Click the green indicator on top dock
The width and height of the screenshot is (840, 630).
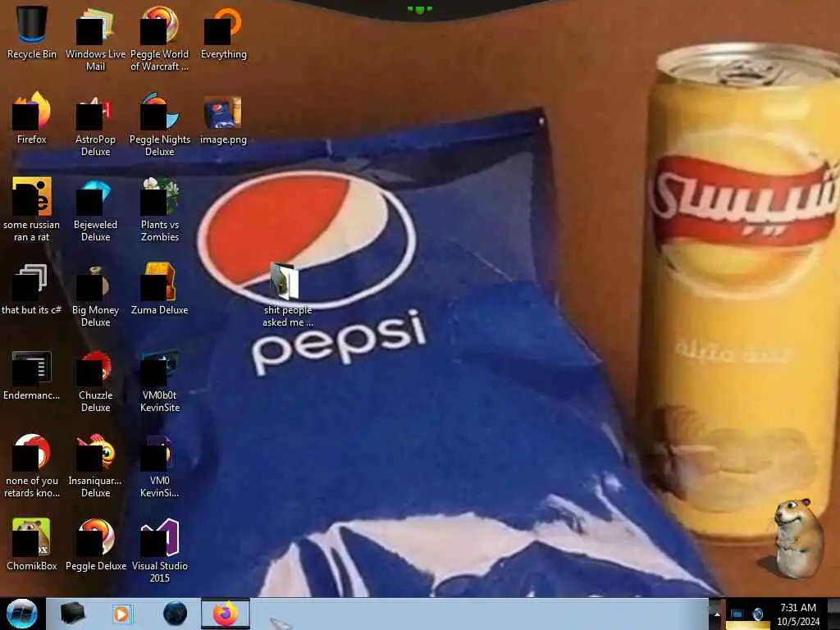pyautogui.click(x=419, y=9)
